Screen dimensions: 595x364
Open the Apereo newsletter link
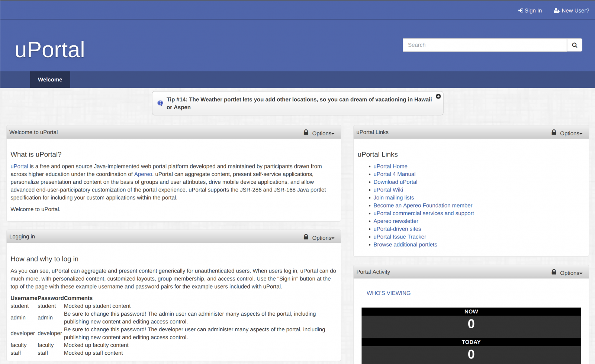click(396, 221)
